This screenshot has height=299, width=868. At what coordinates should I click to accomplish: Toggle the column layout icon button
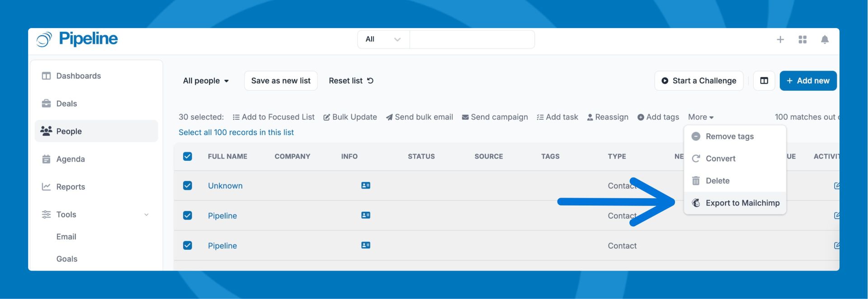(764, 81)
